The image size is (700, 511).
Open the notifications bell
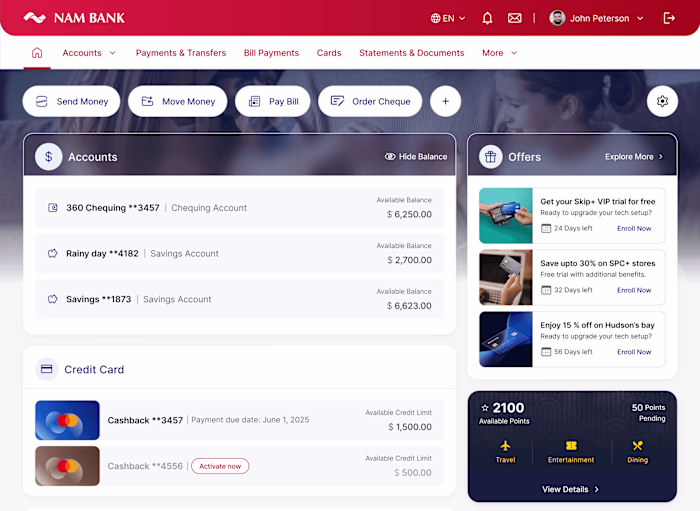[487, 18]
